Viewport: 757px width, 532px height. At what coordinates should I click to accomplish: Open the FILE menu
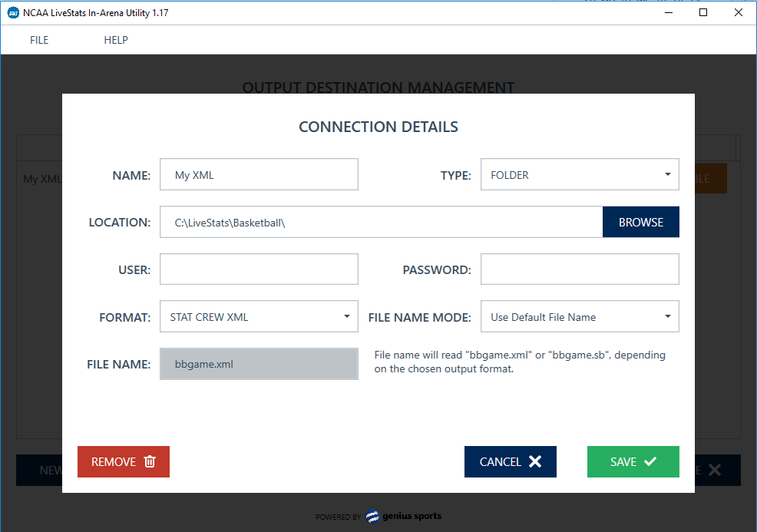tap(39, 40)
